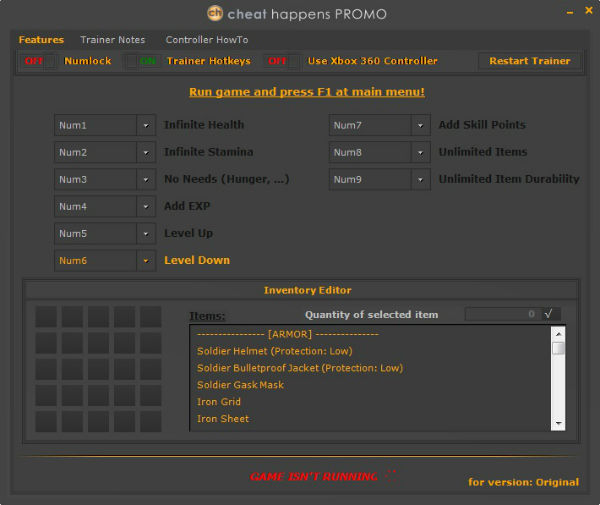This screenshot has height=505, width=600.
Task: Click 'Run game and press F1' link
Action: 307,92
